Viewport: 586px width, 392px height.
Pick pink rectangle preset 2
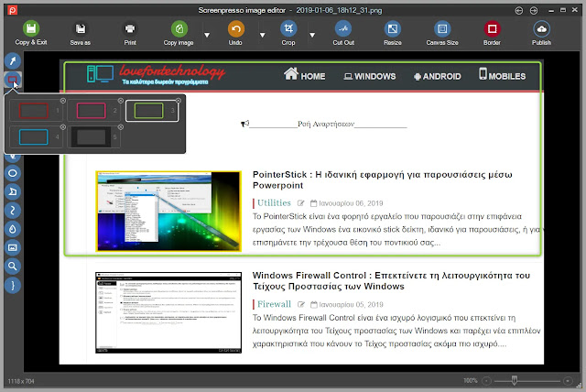93,111
